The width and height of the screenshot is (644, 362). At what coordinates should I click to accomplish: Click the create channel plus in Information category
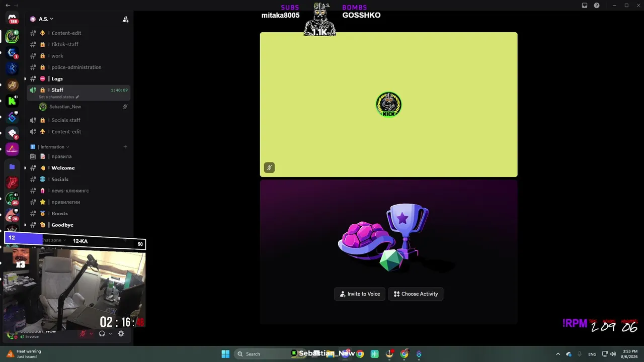125,147
